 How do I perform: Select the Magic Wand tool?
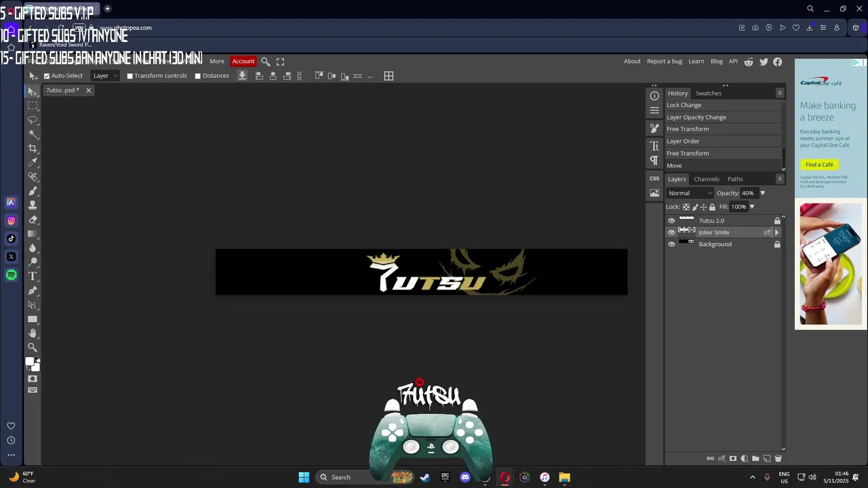[x=33, y=134]
